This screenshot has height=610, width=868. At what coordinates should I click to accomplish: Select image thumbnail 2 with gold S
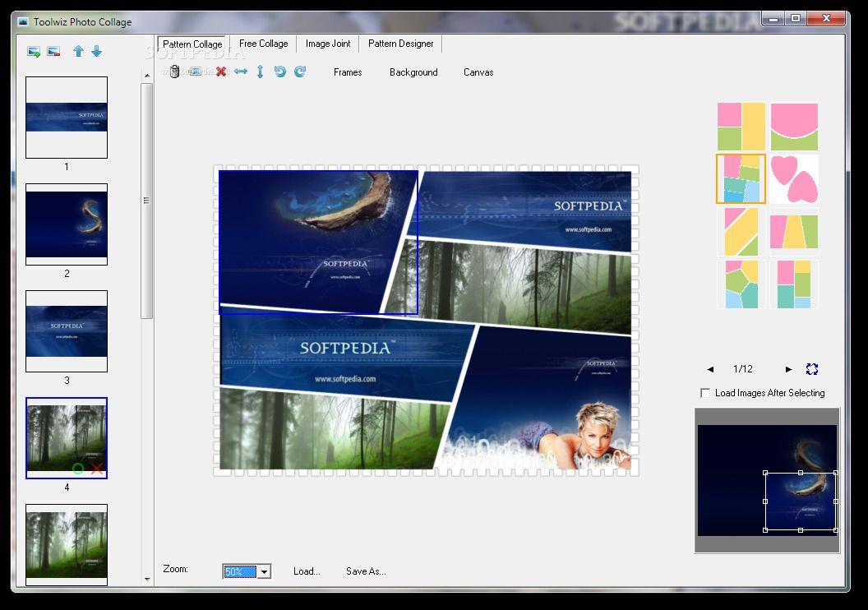67,224
